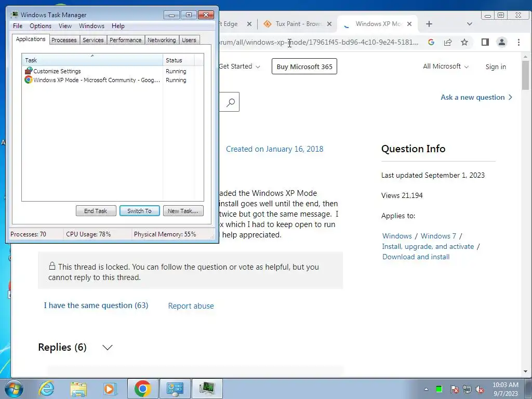Image resolution: width=532 pixels, height=399 pixels.
Task: Open a new Chrome tab
Action: tap(429, 24)
